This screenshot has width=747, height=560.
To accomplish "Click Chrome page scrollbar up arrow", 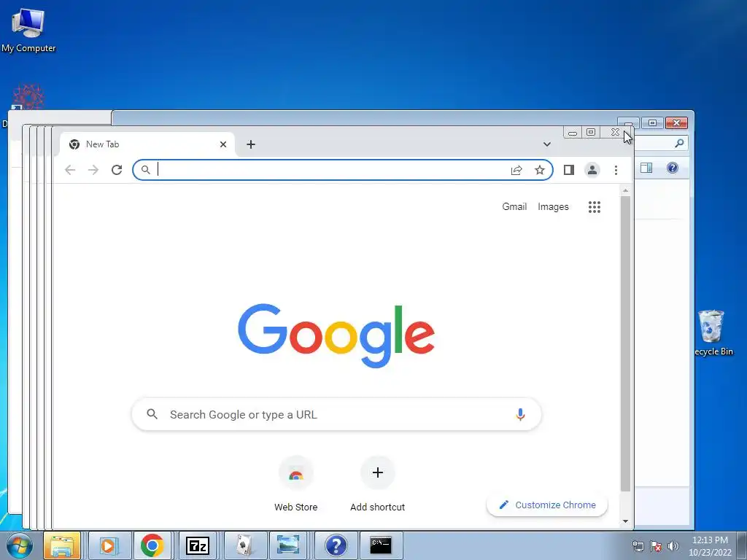I will tap(625, 190).
